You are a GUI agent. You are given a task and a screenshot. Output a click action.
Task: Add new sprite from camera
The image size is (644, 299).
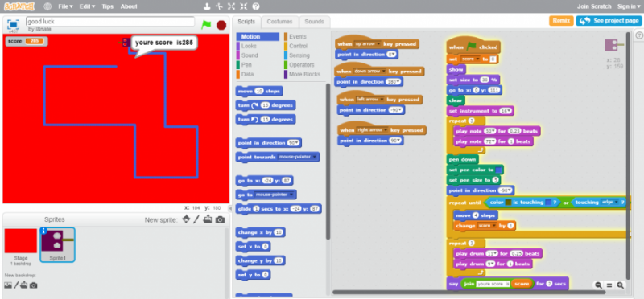coord(220,220)
